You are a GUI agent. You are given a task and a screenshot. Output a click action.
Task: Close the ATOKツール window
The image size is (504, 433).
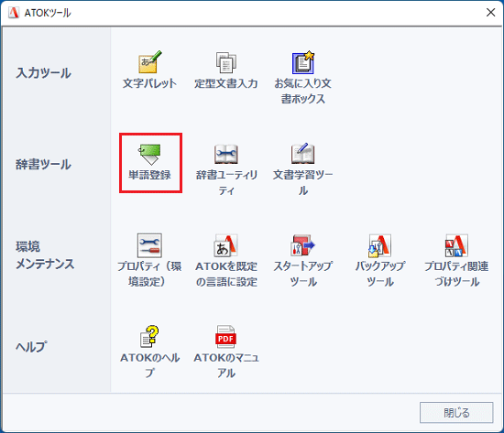[490, 13]
